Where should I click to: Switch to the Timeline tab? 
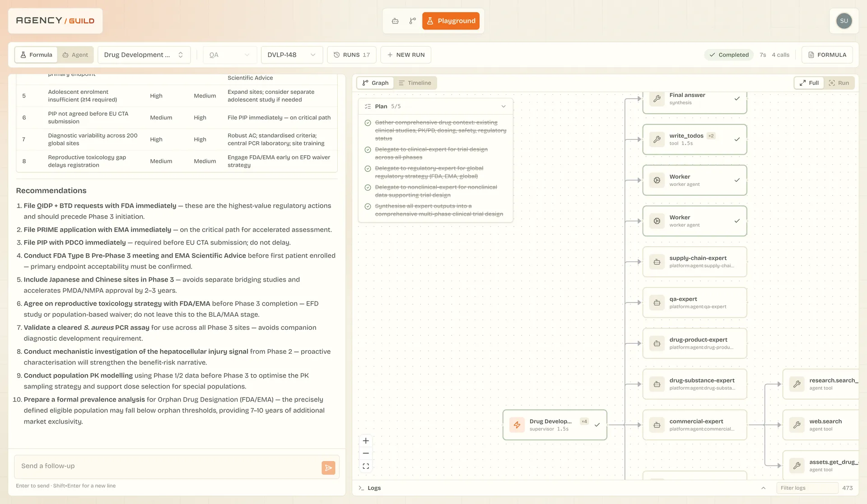pyautogui.click(x=415, y=83)
